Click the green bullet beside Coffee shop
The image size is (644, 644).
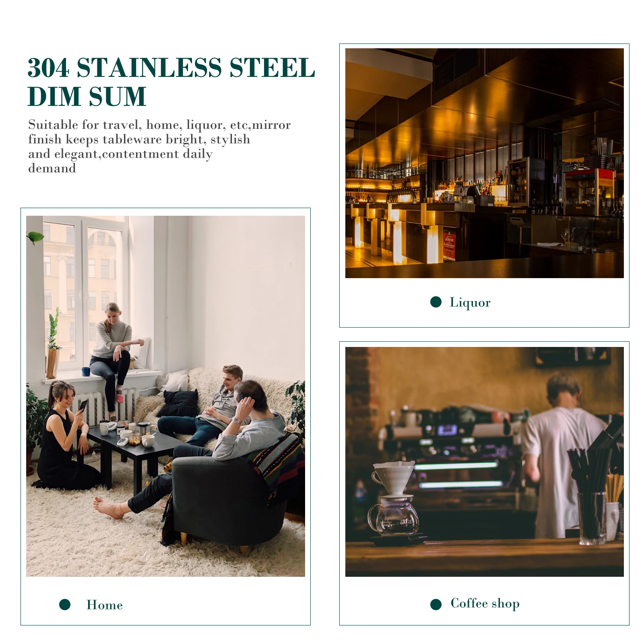pyautogui.click(x=436, y=604)
